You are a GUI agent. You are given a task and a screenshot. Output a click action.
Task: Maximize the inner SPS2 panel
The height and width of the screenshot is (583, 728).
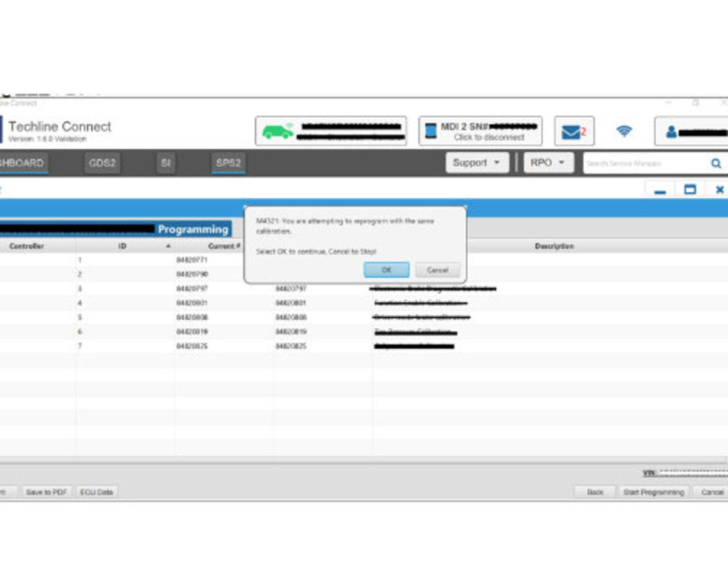(690, 189)
